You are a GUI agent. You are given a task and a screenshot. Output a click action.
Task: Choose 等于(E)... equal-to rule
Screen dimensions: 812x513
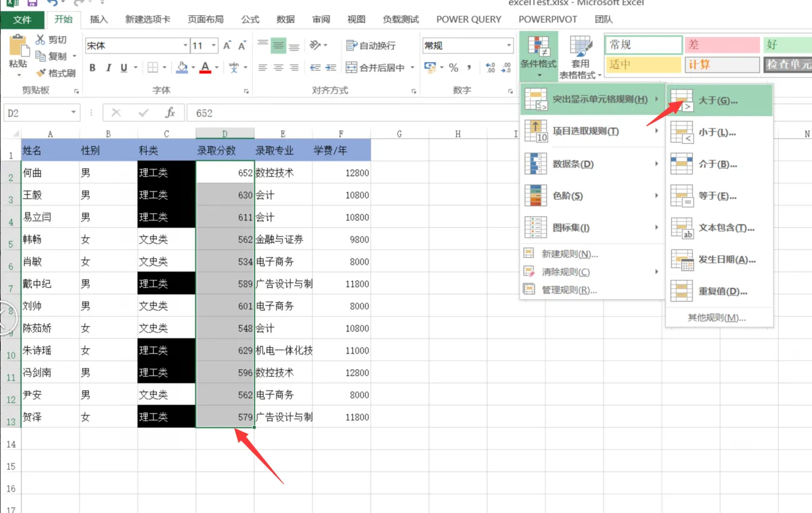(719, 196)
